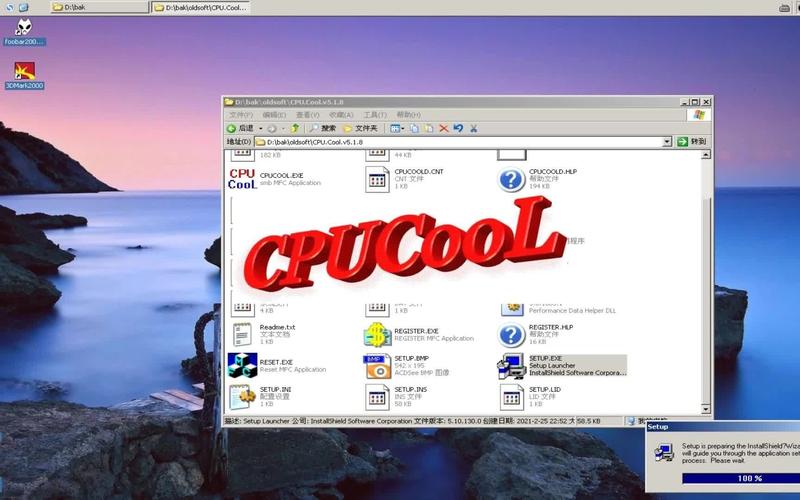Toggle the 文件夹 (Folders) pane button
The height and width of the screenshot is (500, 800).
pos(360,129)
